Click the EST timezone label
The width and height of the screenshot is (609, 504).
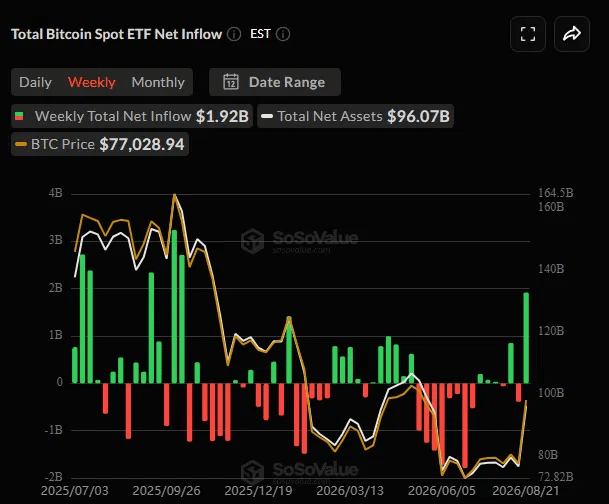coord(260,34)
